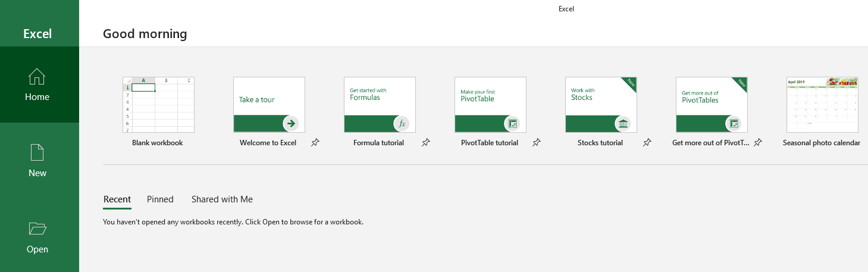Open Make your first PivotTable template
Screen dimensions: 868x272
coord(490,105)
